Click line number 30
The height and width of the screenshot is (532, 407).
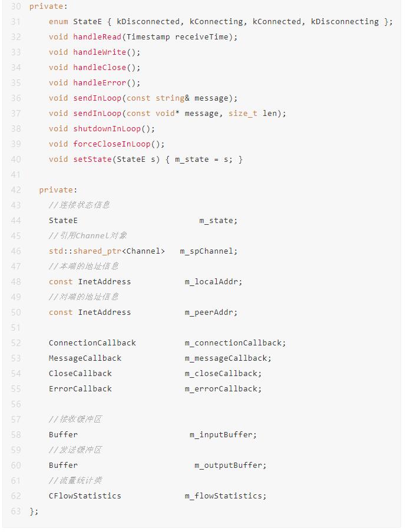point(16,6)
